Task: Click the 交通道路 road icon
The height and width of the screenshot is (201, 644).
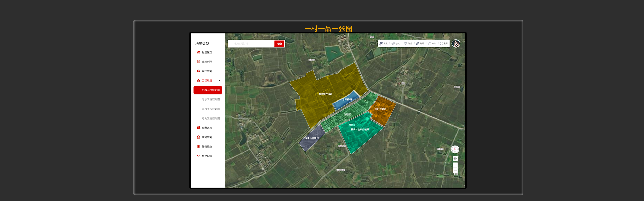Action: pyautogui.click(x=198, y=128)
